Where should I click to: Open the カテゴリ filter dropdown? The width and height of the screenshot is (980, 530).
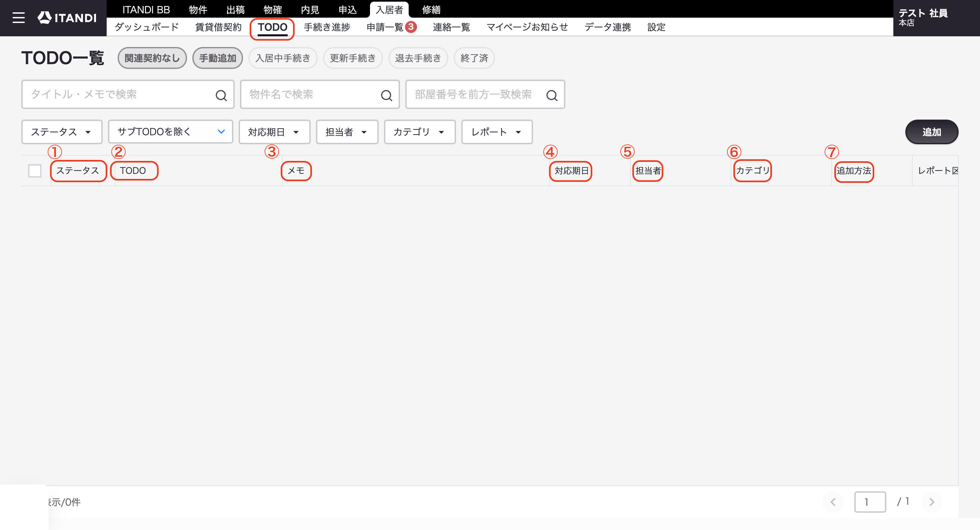420,132
